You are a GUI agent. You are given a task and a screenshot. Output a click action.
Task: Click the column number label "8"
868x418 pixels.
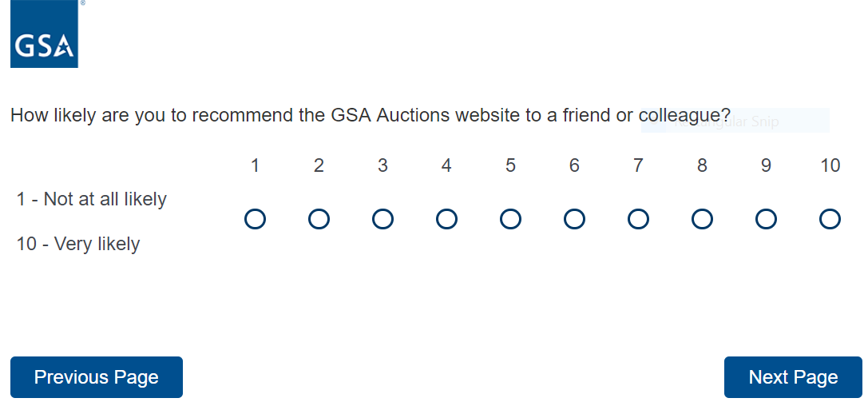coord(702,165)
